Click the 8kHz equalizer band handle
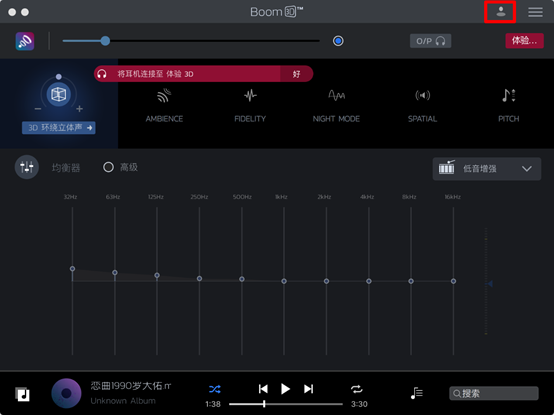 [x=411, y=281]
